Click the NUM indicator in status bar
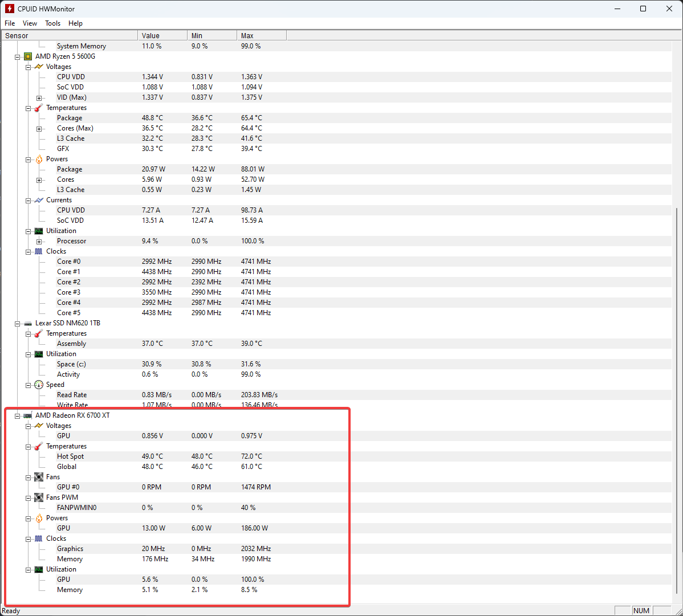 641,611
